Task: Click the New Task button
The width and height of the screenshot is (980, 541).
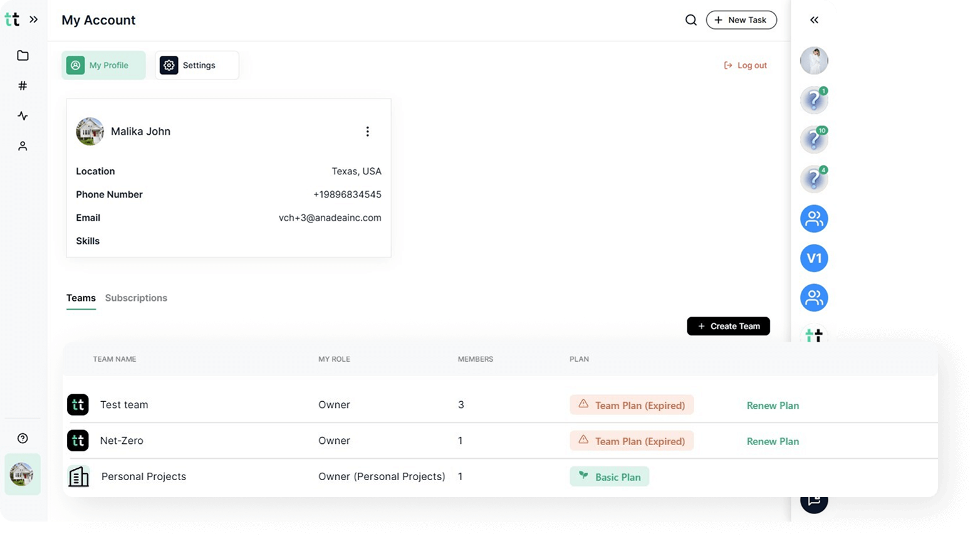Action: coord(741,20)
